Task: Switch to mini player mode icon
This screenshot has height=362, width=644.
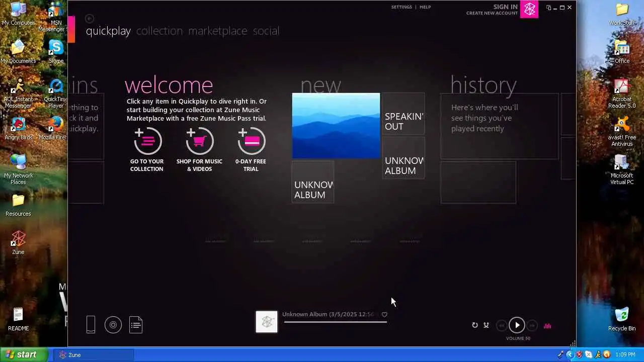Action: click(x=548, y=8)
